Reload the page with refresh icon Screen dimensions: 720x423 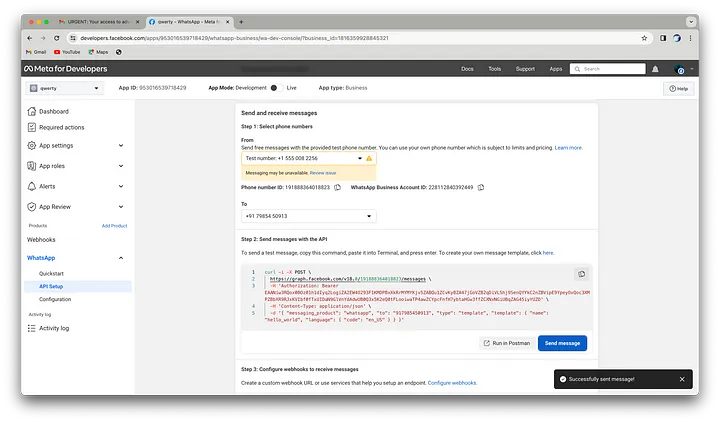coord(56,38)
